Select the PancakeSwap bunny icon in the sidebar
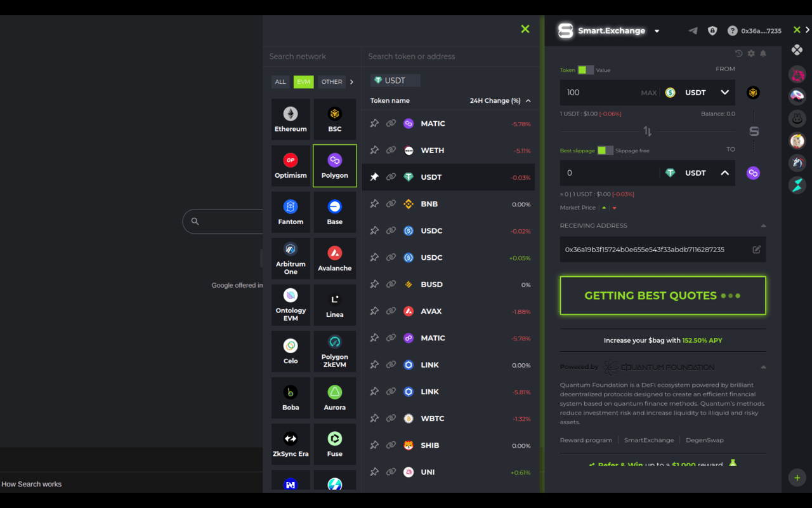The width and height of the screenshot is (812, 508). click(797, 118)
